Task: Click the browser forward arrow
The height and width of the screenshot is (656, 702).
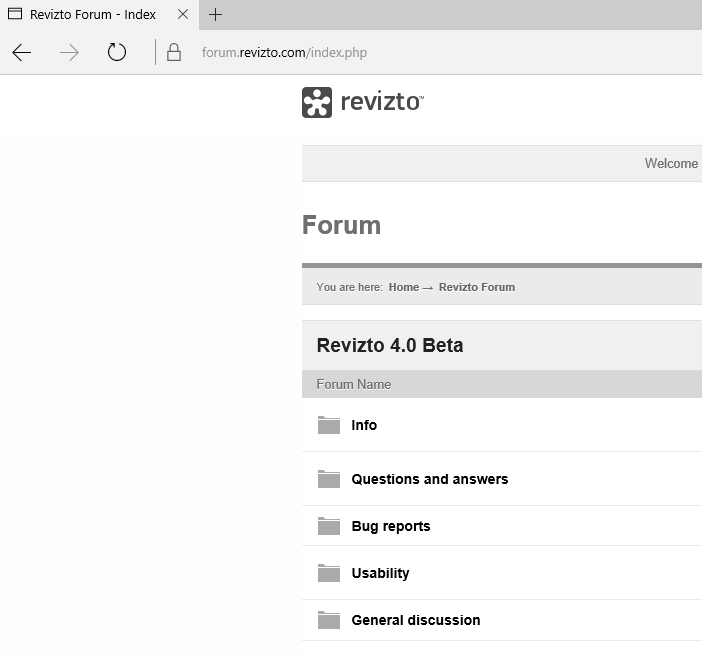Action: (69, 53)
